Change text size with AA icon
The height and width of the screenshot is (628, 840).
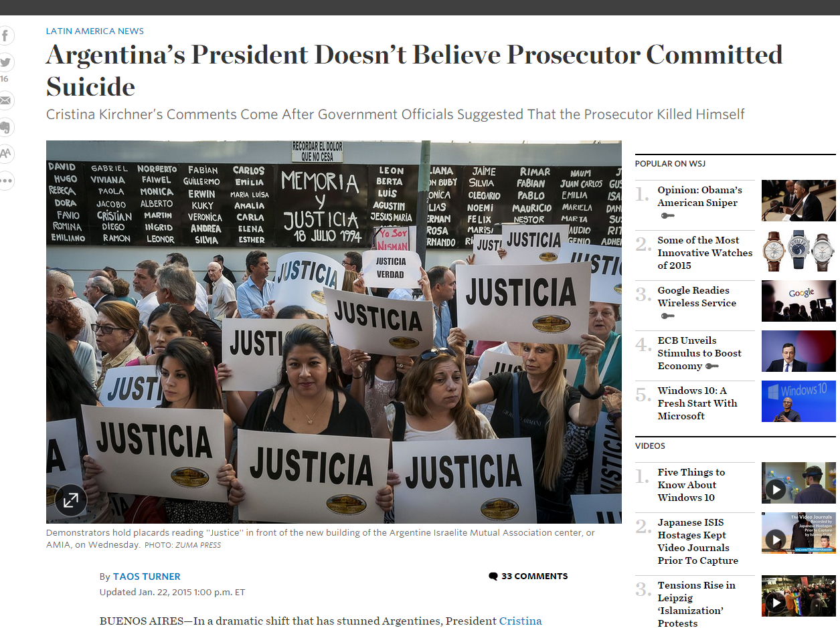click(5, 153)
